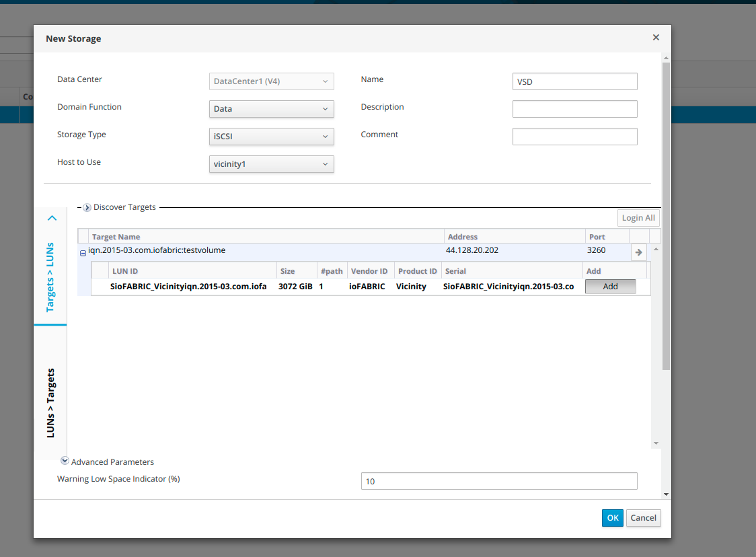Screen dimensions: 756x557
Task: Confirm with the OK button
Action: [x=612, y=518]
